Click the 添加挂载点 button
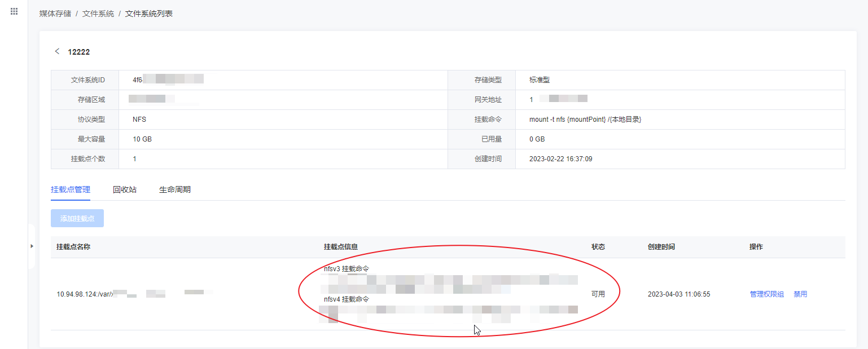868x349 pixels. [77, 218]
